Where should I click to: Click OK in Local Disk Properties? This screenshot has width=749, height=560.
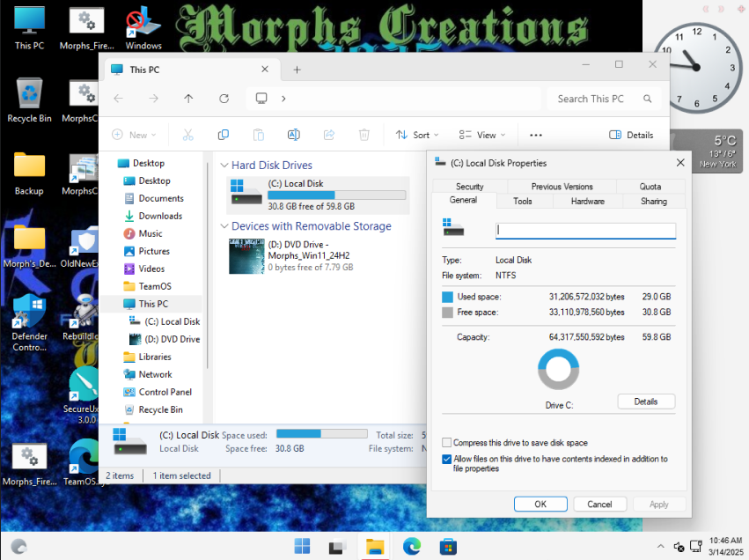[540, 505]
